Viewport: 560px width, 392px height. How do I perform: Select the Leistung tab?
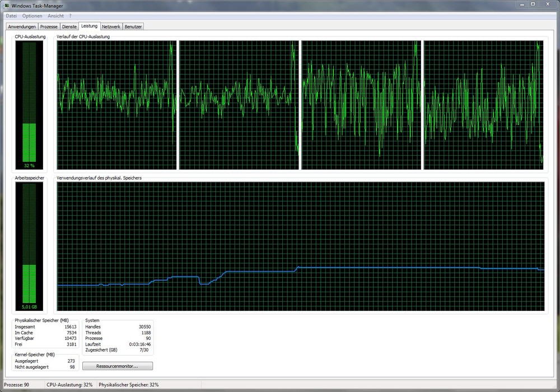(89, 26)
